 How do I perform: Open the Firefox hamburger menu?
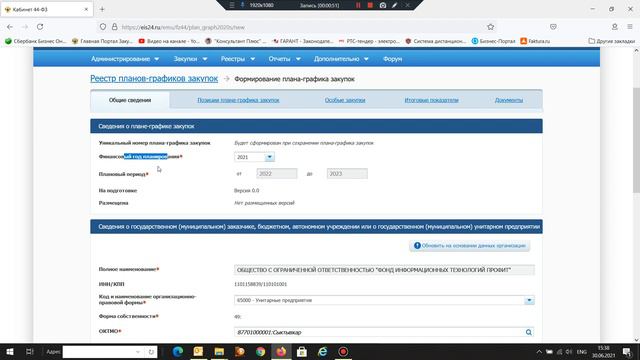tap(630, 27)
